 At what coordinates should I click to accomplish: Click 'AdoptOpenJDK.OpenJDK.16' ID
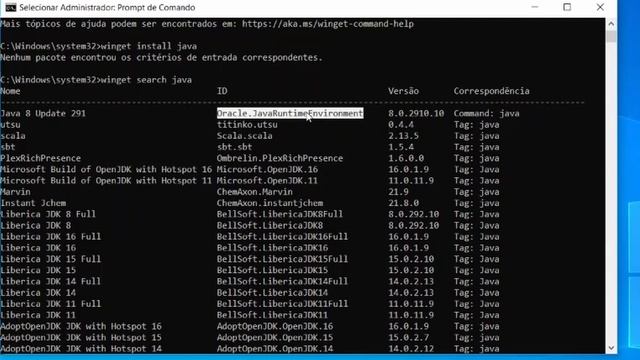point(275,327)
